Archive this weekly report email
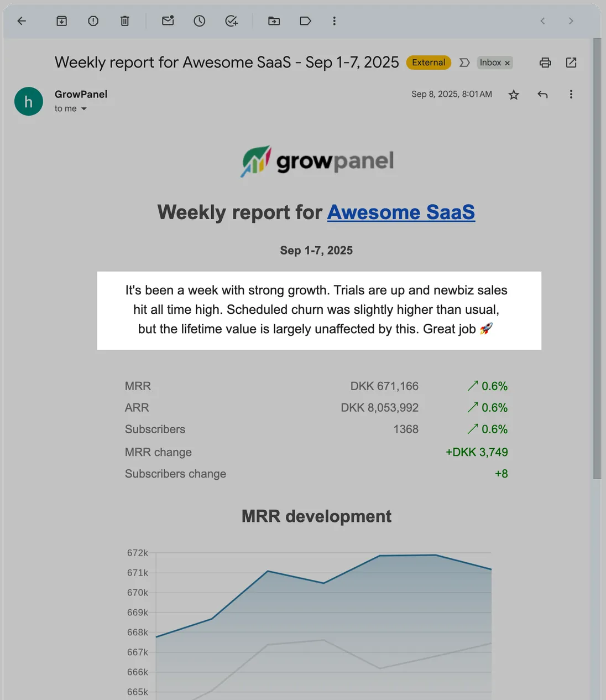 [x=61, y=21]
